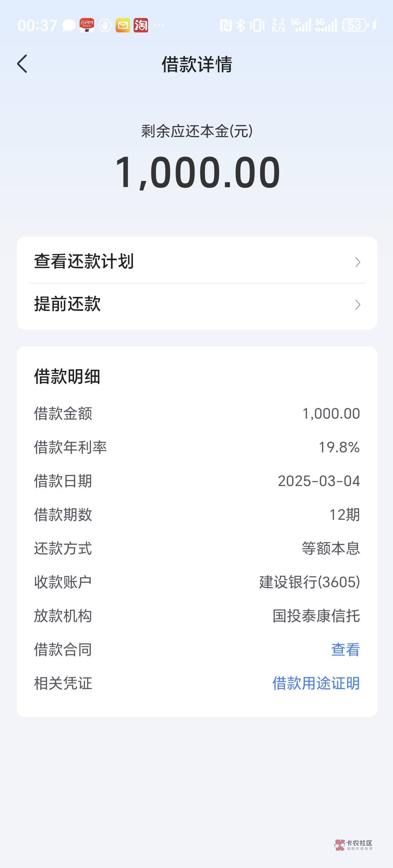Tap the UnionPay 云闪付 notification icon
This screenshot has height=868, width=393.
tap(86, 25)
